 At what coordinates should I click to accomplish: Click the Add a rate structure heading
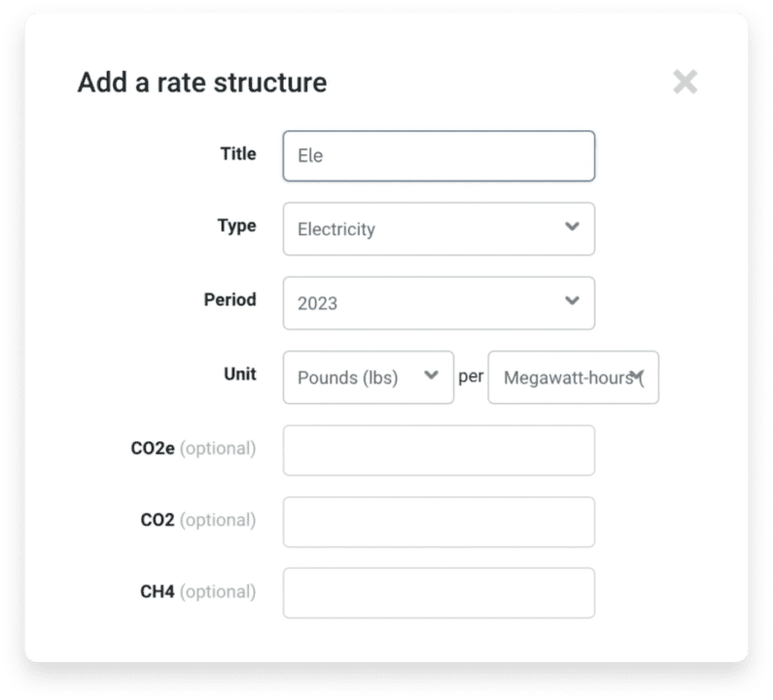(x=202, y=83)
